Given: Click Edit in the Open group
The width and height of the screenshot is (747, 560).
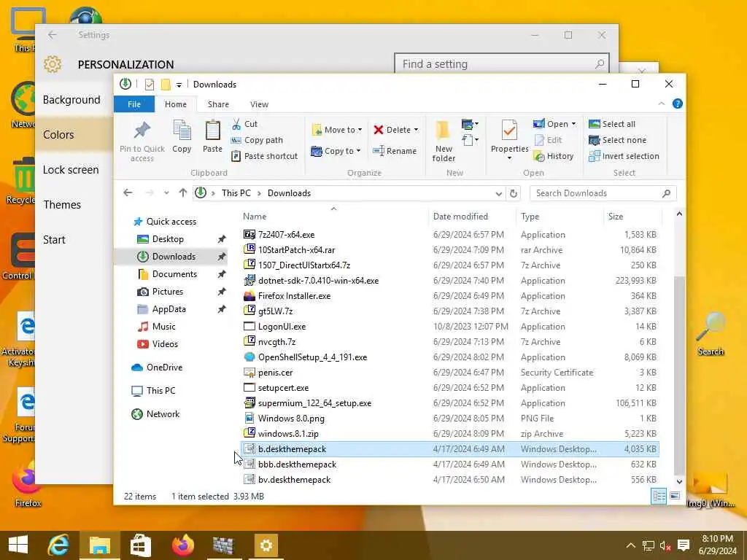Looking at the screenshot, I should (x=548, y=140).
